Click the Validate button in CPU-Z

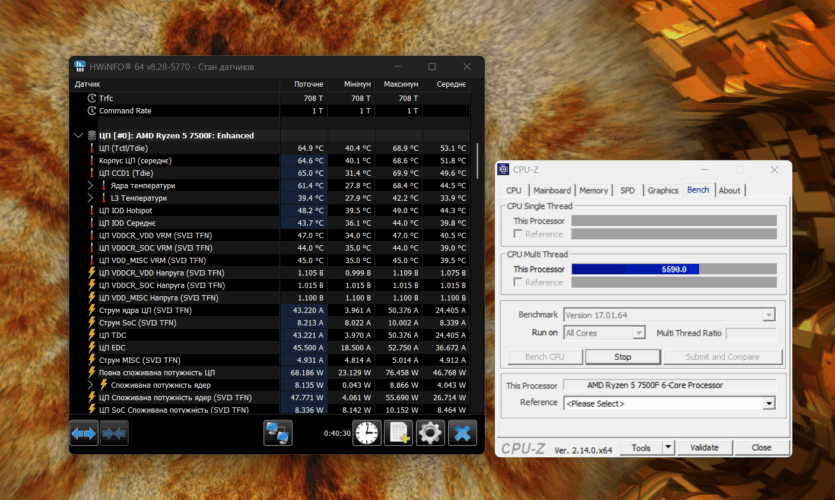tap(704, 448)
